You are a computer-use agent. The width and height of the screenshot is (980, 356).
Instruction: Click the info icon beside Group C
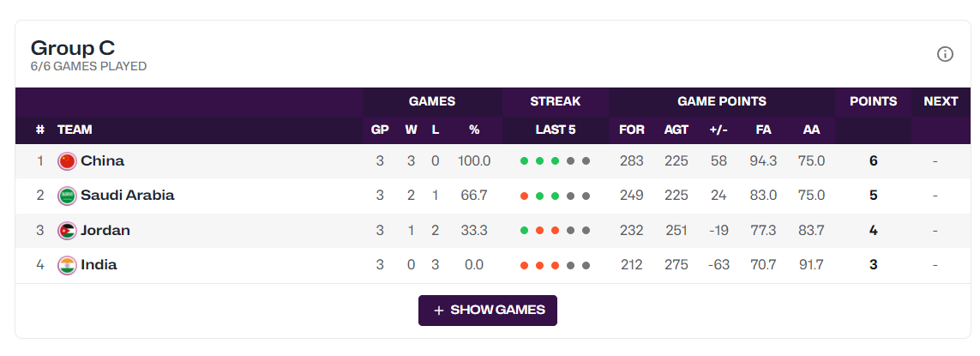945,54
